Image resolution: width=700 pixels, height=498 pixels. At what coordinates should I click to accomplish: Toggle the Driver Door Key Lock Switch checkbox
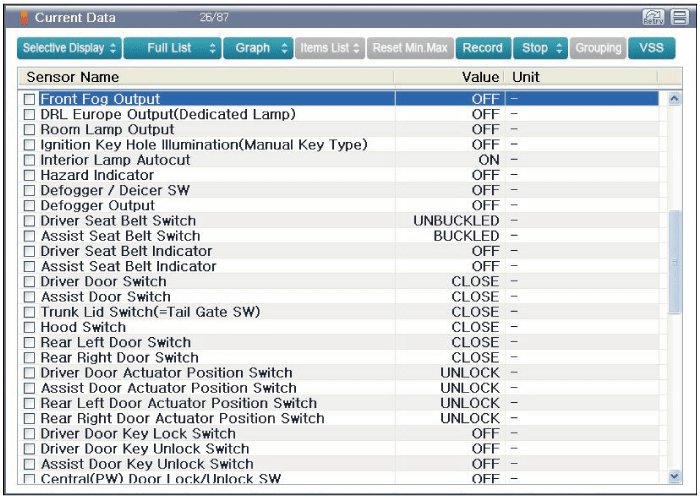(x=30, y=434)
